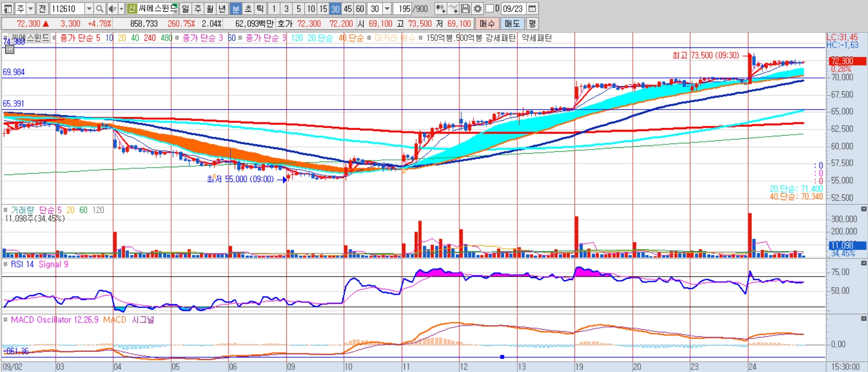Click the small grid icon below chart title
The height and width of the screenshot is (372, 868).
click(x=9, y=50)
